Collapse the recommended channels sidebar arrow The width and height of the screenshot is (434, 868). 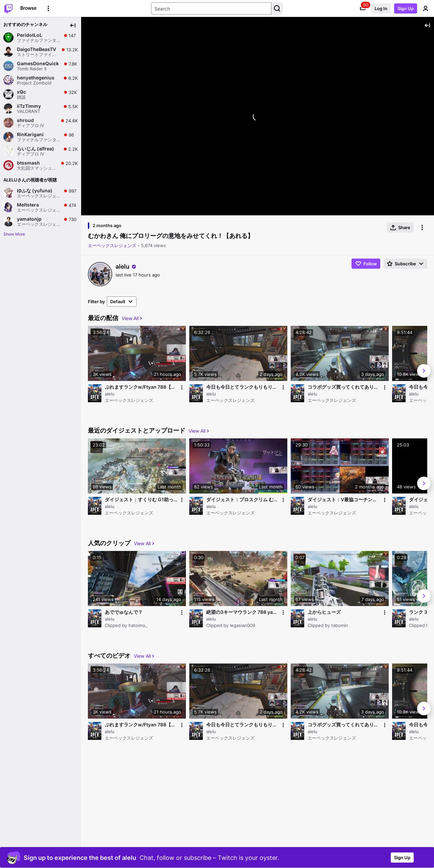[x=73, y=25]
